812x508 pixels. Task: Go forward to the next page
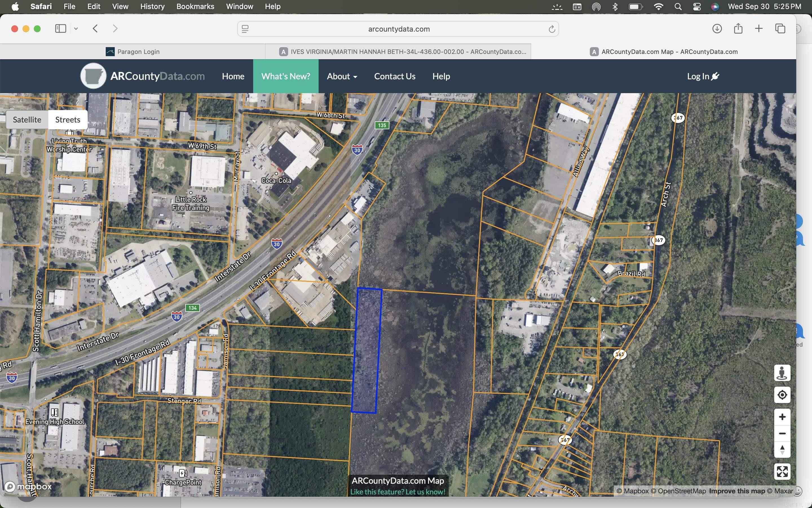click(x=115, y=29)
